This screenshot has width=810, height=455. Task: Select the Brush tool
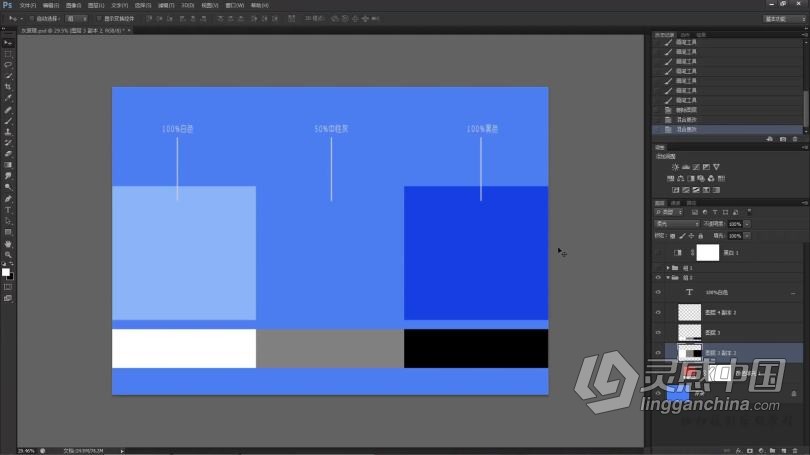tap(8, 121)
